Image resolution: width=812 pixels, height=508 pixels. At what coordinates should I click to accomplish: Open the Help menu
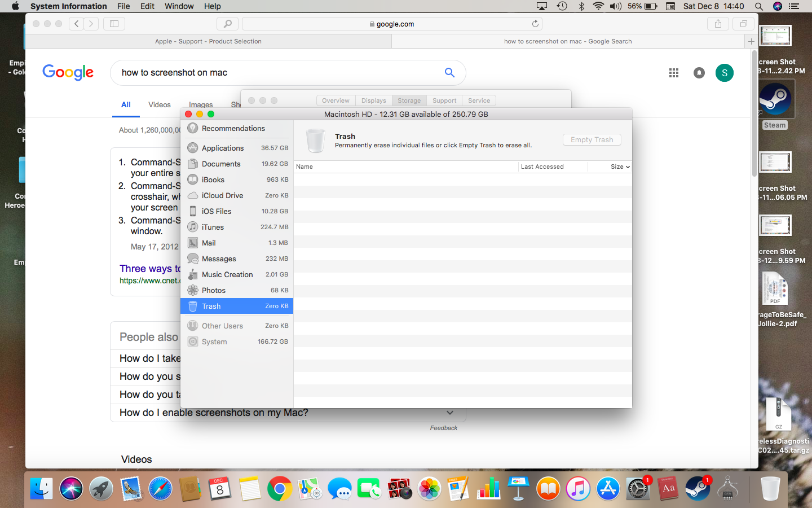[x=213, y=6]
